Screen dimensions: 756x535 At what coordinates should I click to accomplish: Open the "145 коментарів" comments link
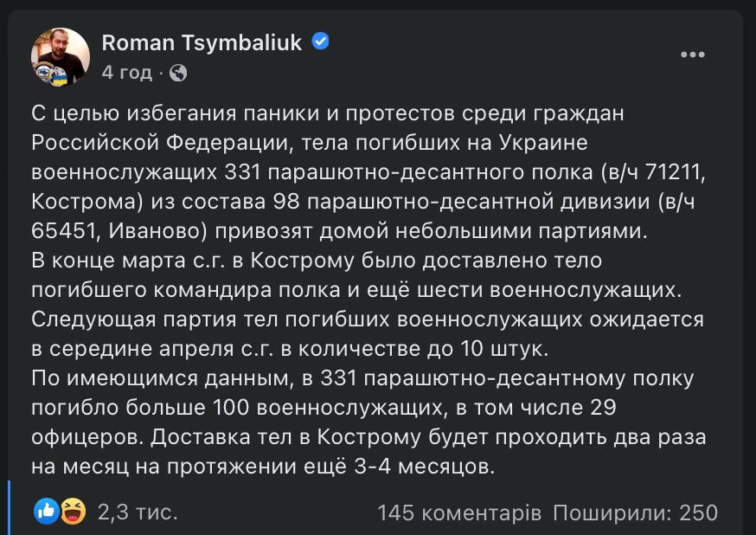(x=459, y=512)
